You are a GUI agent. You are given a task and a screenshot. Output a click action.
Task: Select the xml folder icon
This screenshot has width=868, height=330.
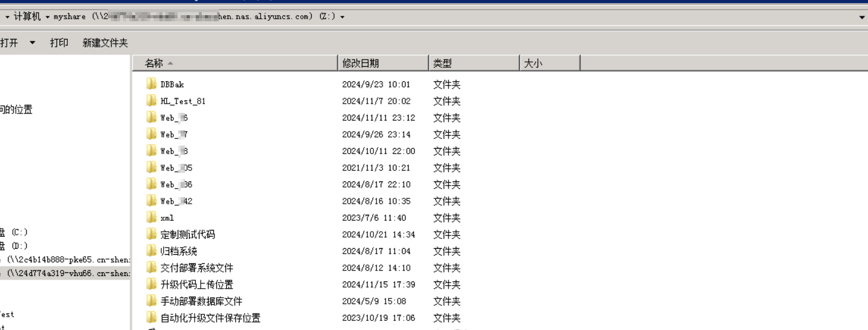click(x=151, y=217)
